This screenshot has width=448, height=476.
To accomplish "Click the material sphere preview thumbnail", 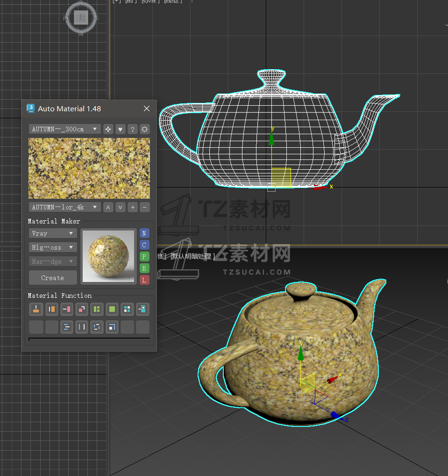I will 108,256.
